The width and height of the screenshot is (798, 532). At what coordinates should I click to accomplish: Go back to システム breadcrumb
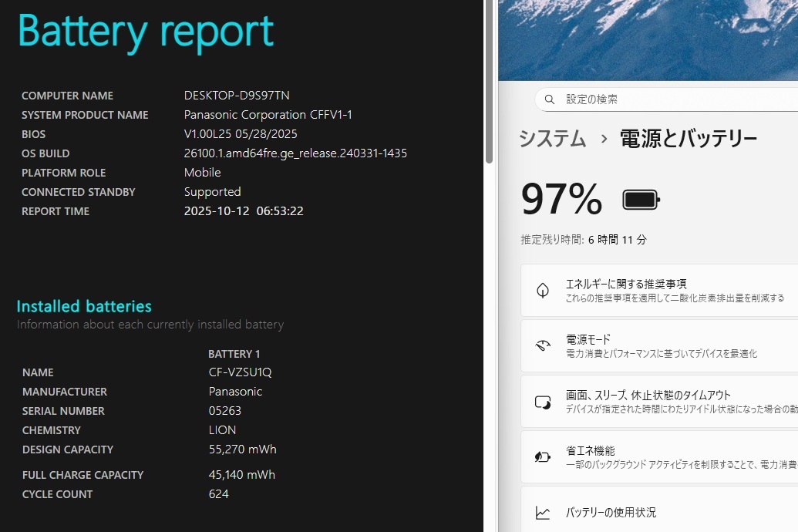pos(553,139)
